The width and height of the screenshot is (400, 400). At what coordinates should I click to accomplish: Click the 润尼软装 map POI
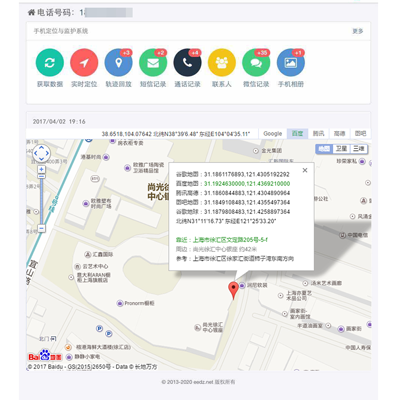[x=253, y=285]
